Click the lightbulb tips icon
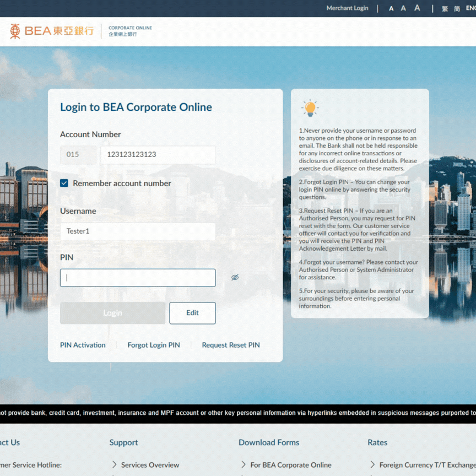Viewport: 476px width, 476px height. (x=310, y=108)
